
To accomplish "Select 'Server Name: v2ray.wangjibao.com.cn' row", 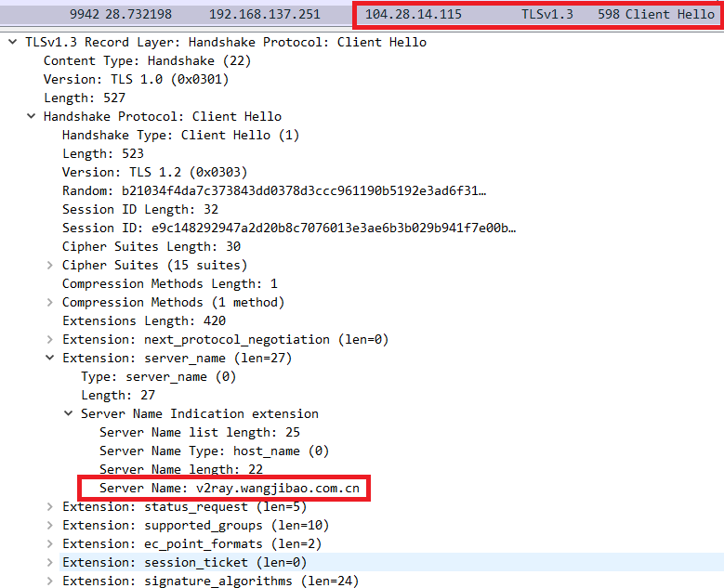I will [x=230, y=489].
